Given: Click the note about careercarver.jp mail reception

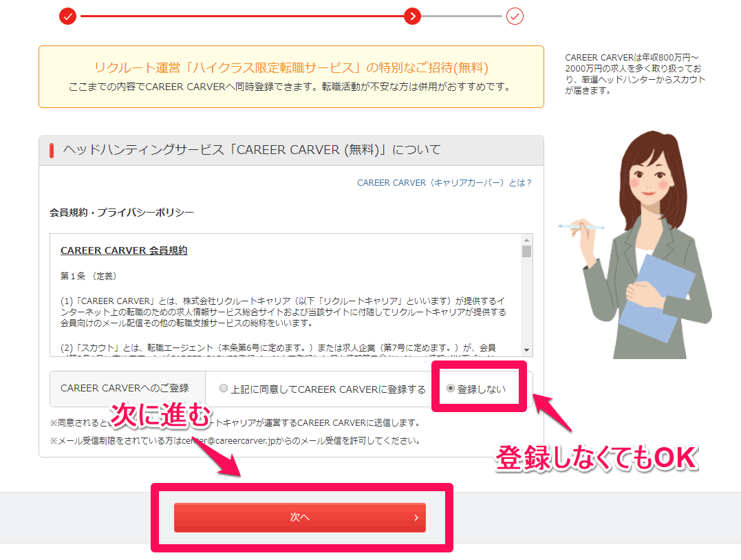Looking at the screenshot, I should (235, 441).
